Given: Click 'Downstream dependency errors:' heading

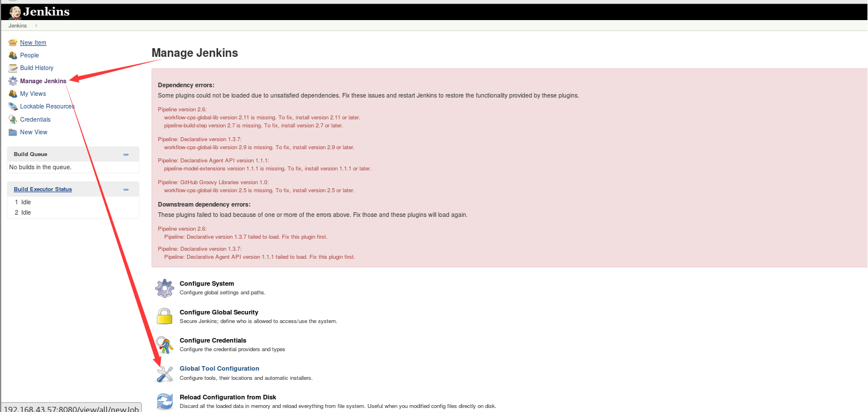Looking at the screenshot, I should point(204,204).
